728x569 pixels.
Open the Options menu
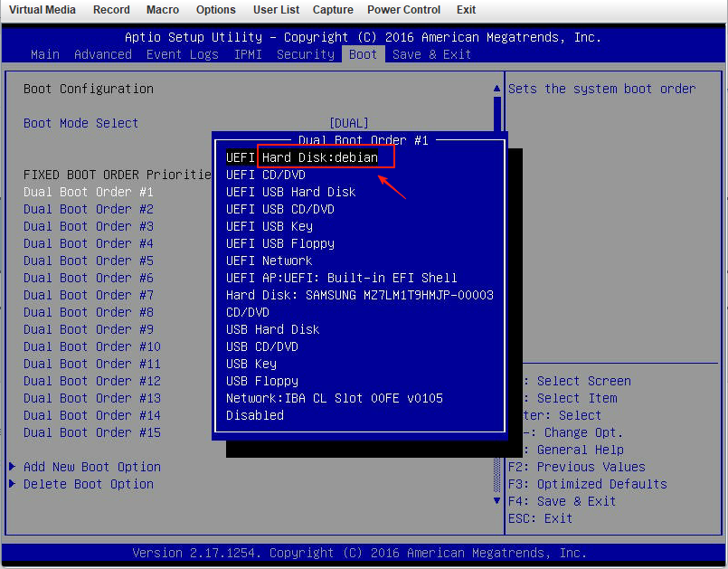tap(216, 10)
